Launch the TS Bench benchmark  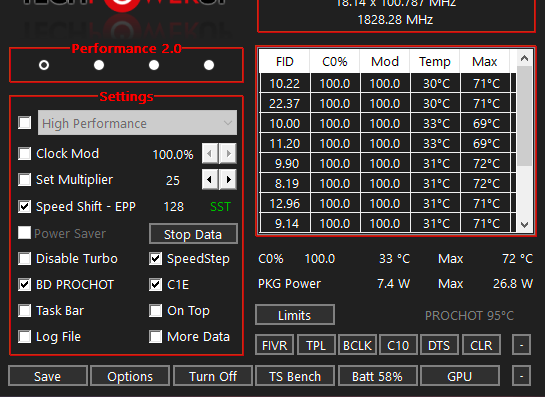point(295,376)
